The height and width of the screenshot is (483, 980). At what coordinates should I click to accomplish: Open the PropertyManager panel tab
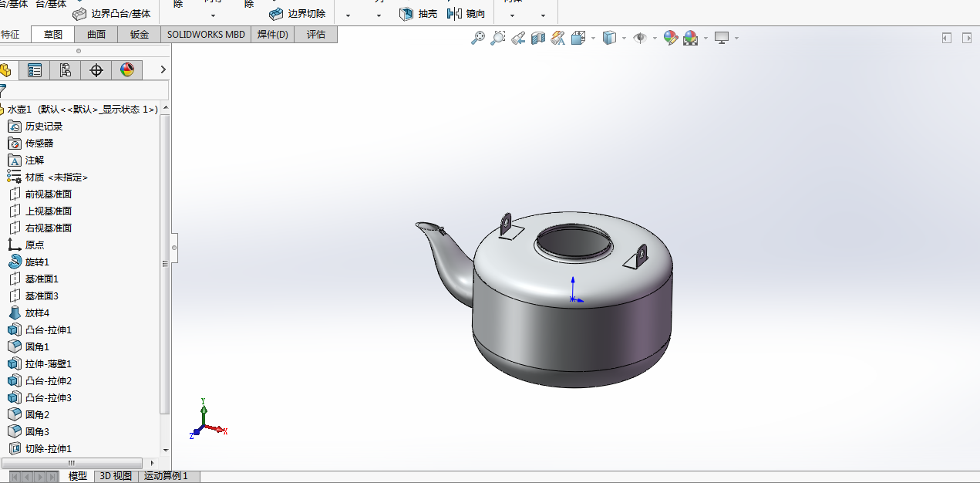[x=35, y=70]
